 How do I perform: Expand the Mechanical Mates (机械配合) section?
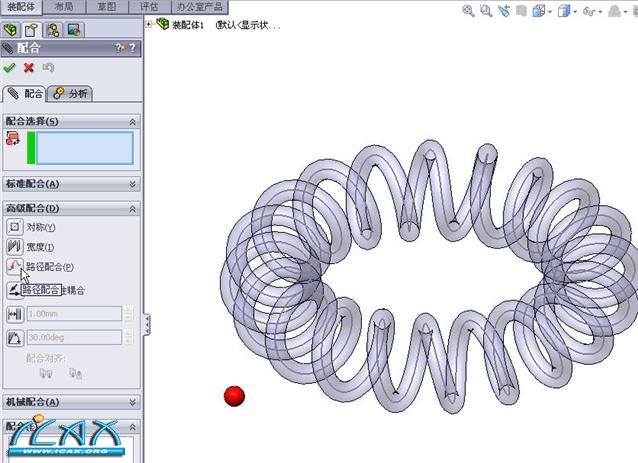(x=132, y=402)
